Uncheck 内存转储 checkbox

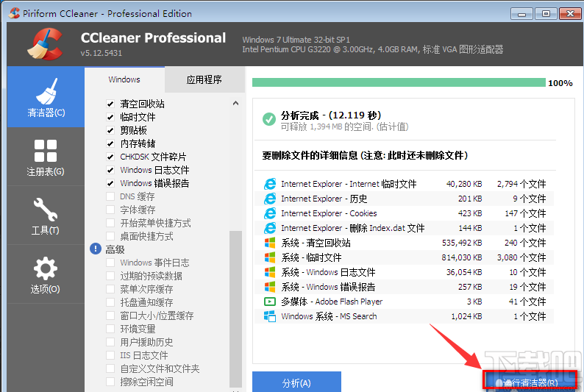coord(110,143)
